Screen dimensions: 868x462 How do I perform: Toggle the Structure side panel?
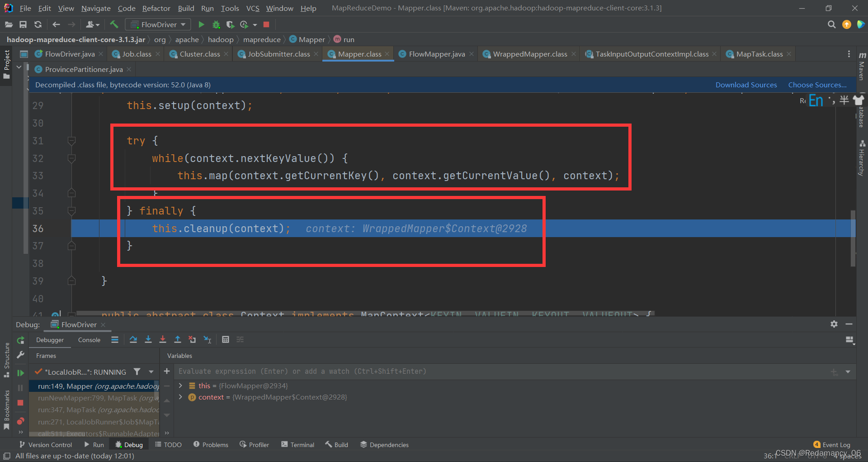click(6, 360)
